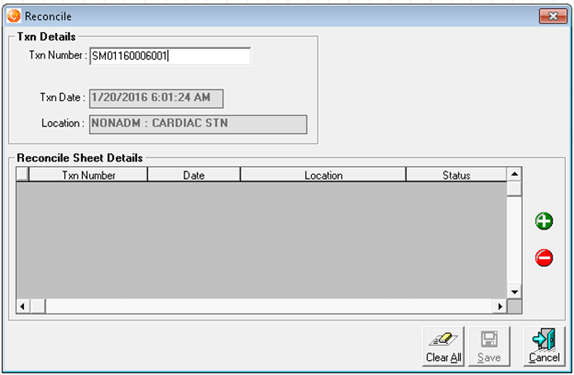Click the vertical scrollbar down arrow

pyautogui.click(x=514, y=292)
